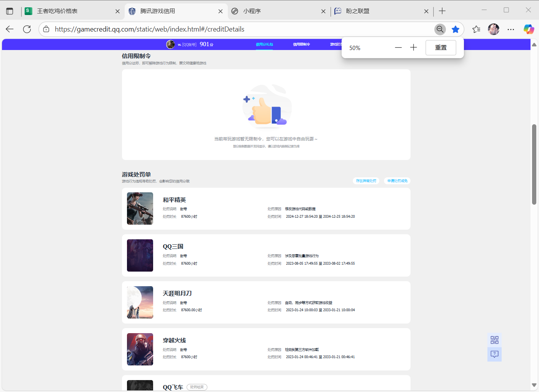Open the 信用限制令 page tab
Screen dimensions: 539x392
pyautogui.click(x=302, y=45)
